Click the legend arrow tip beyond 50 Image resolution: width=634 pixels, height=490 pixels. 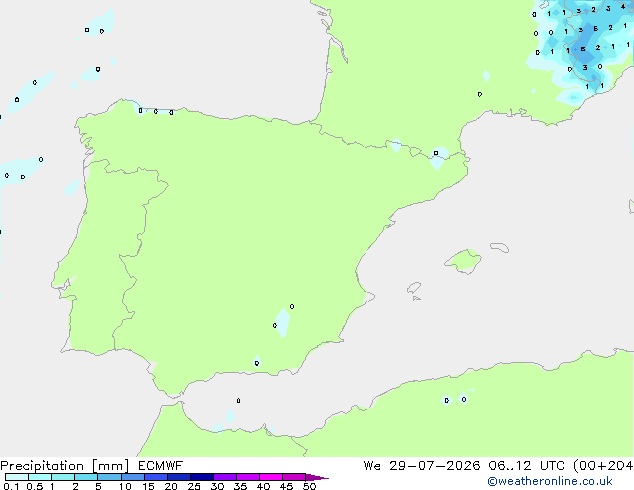coord(317,477)
